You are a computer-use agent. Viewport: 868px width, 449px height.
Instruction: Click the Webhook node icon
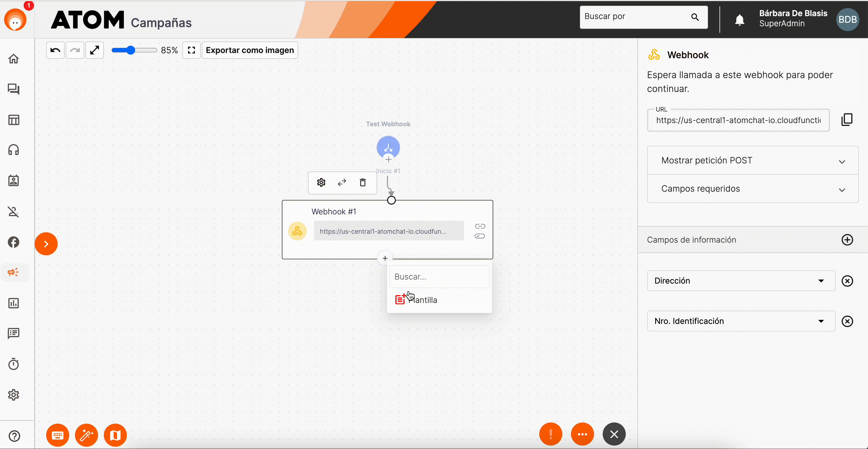point(297,231)
